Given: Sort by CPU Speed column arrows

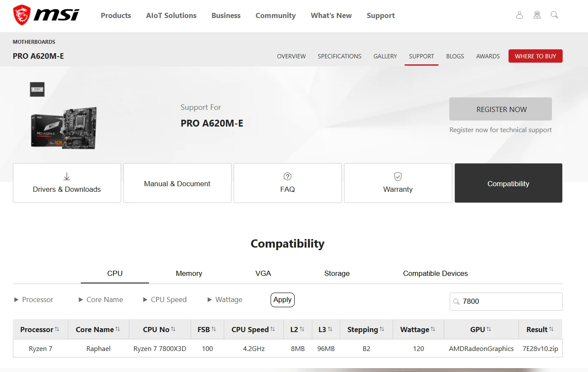Looking at the screenshot, I should (272, 329).
